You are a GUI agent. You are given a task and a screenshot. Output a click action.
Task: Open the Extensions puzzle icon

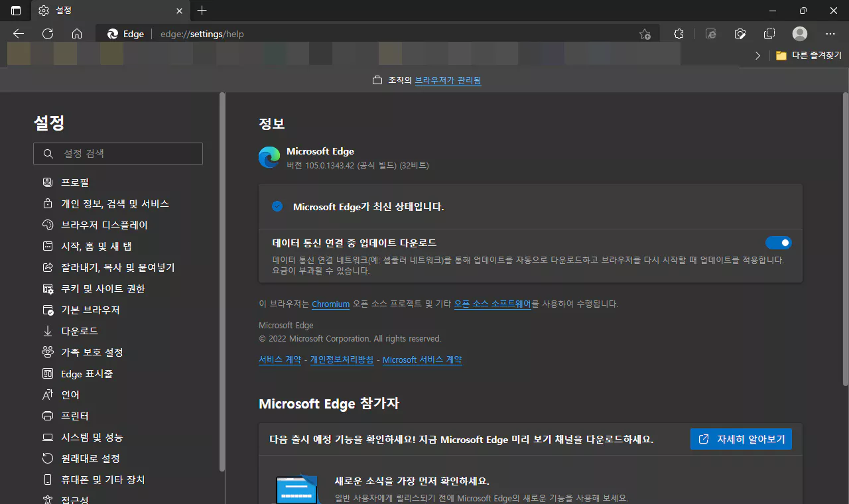click(679, 34)
